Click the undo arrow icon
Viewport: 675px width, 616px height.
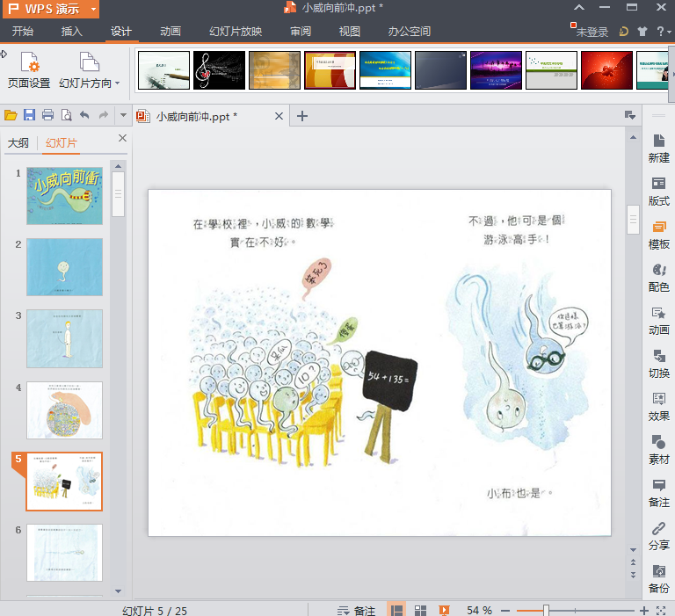click(84, 115)
